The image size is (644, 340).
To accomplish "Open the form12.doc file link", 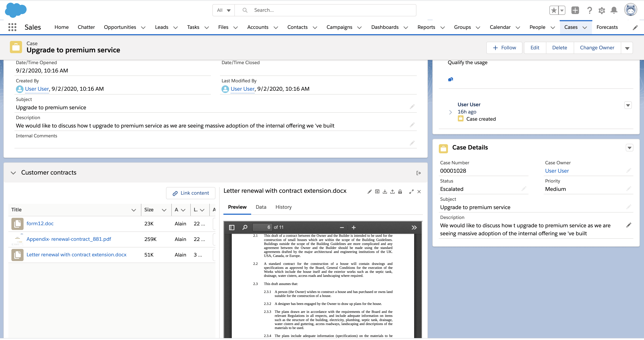I will [40, 224].
